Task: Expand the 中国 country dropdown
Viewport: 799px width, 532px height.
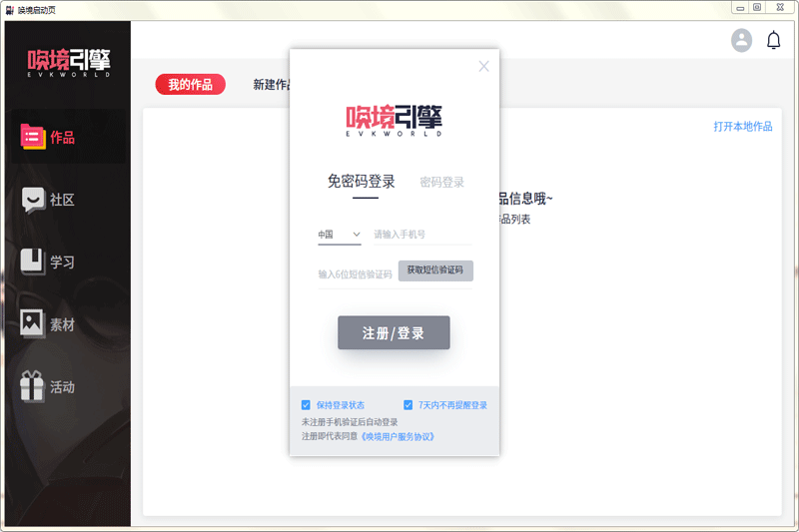Action: pyautogui.click(x=340, y=235)
